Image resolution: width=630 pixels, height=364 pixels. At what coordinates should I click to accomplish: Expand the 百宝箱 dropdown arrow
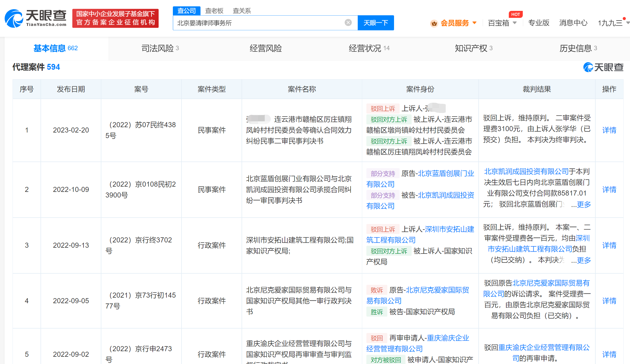click(515, 23)
